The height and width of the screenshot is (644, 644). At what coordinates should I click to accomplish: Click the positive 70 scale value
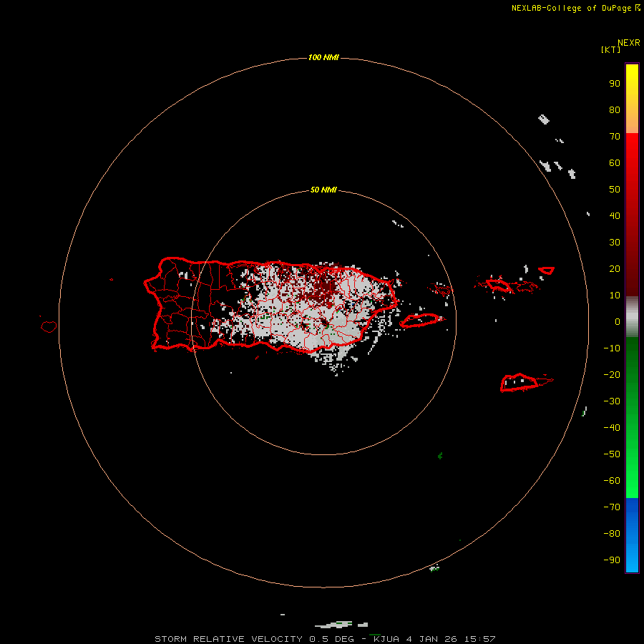[615, 137]
